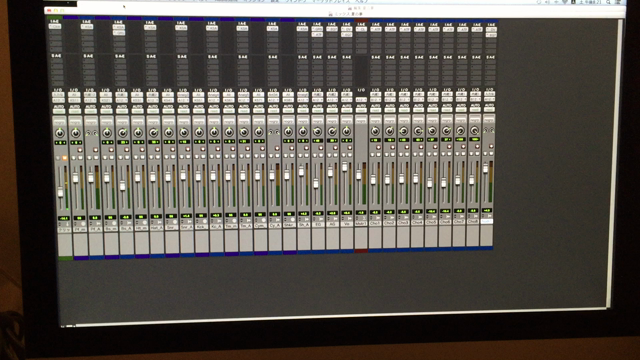Click the Mstr1 track name button
640x360 pixels.
(361, 224)
